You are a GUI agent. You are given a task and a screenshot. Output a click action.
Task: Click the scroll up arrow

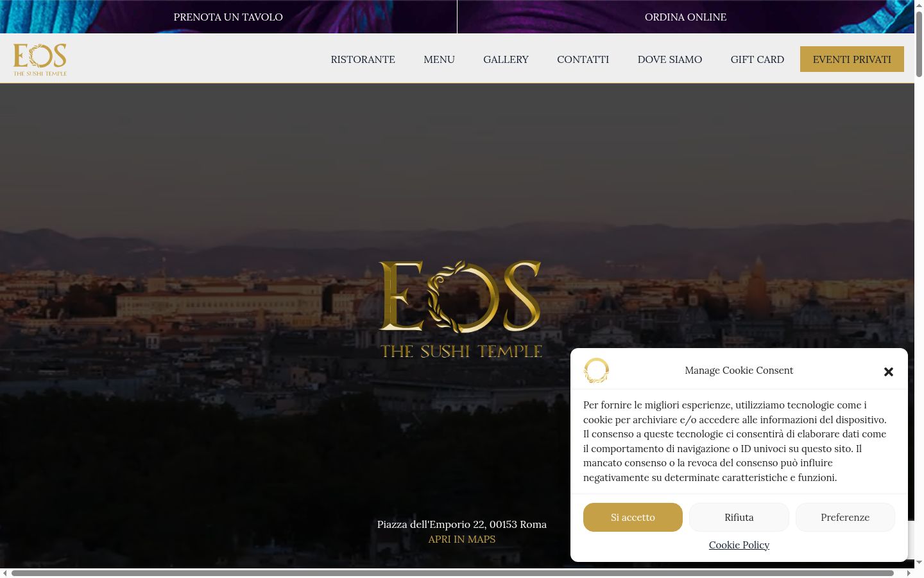tap(919, 4)
